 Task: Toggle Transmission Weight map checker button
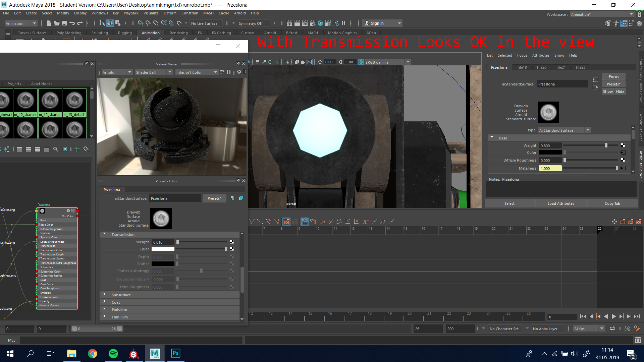point(232,242)
